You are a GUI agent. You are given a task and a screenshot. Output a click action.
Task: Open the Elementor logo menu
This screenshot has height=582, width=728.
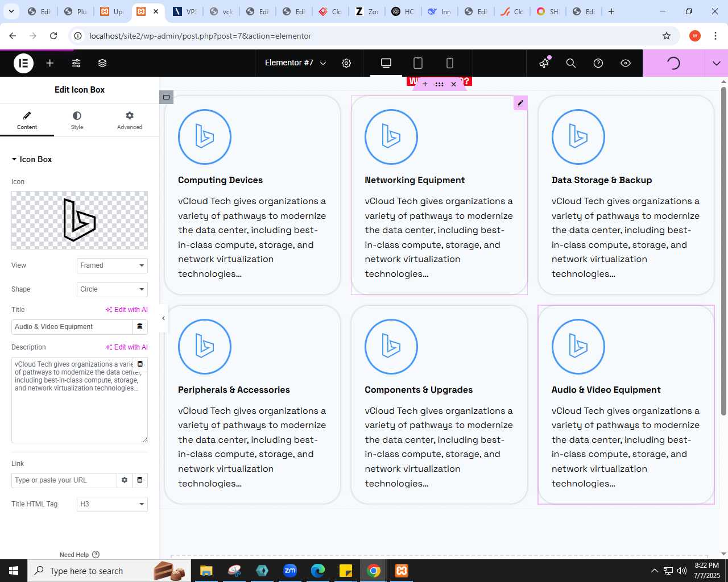[23, 63]
